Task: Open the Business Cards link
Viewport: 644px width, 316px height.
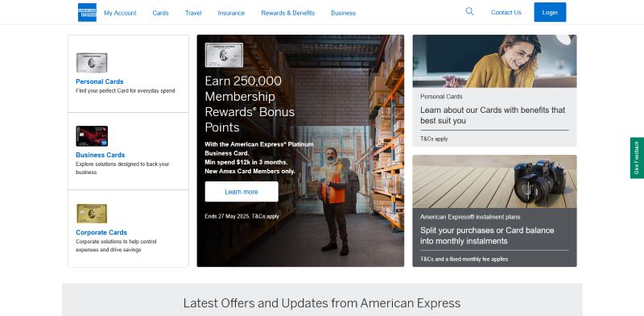Action: (x=100, y=155)
